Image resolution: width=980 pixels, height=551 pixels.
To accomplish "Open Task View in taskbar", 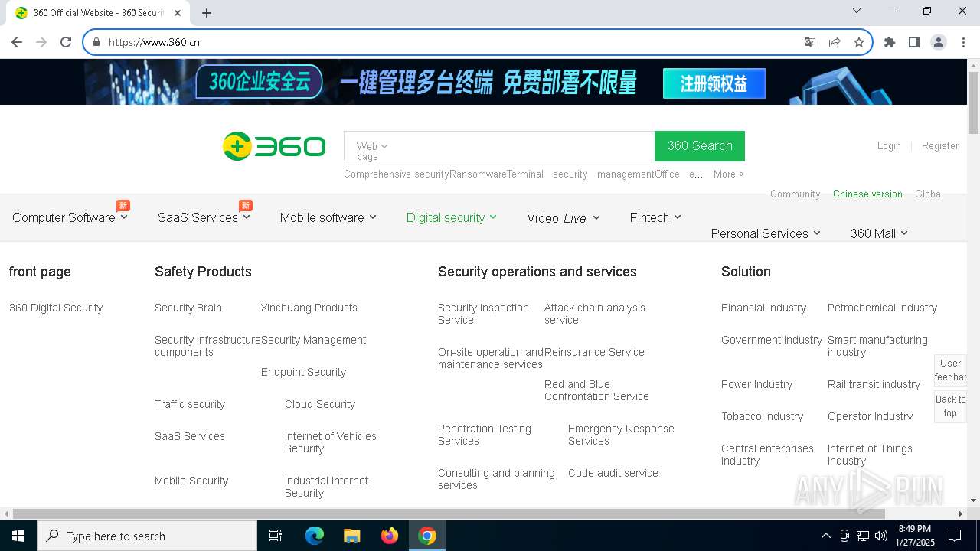I will pyautogui.click(x=276, y=536).
